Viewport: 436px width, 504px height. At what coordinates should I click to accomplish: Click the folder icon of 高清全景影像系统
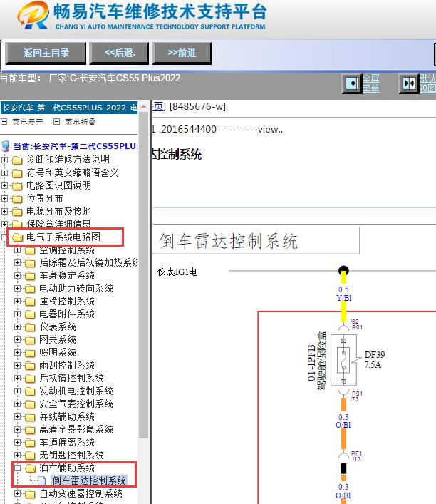point(30,430)
